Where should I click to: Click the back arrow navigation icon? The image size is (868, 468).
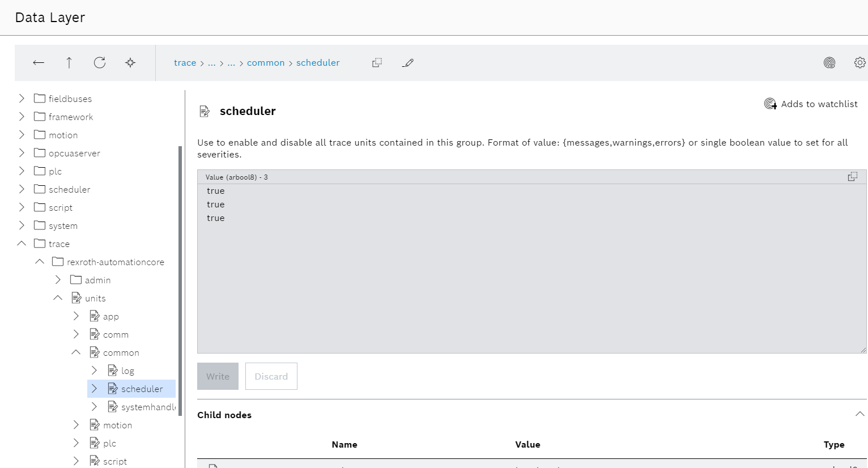[x=39, y=63]
